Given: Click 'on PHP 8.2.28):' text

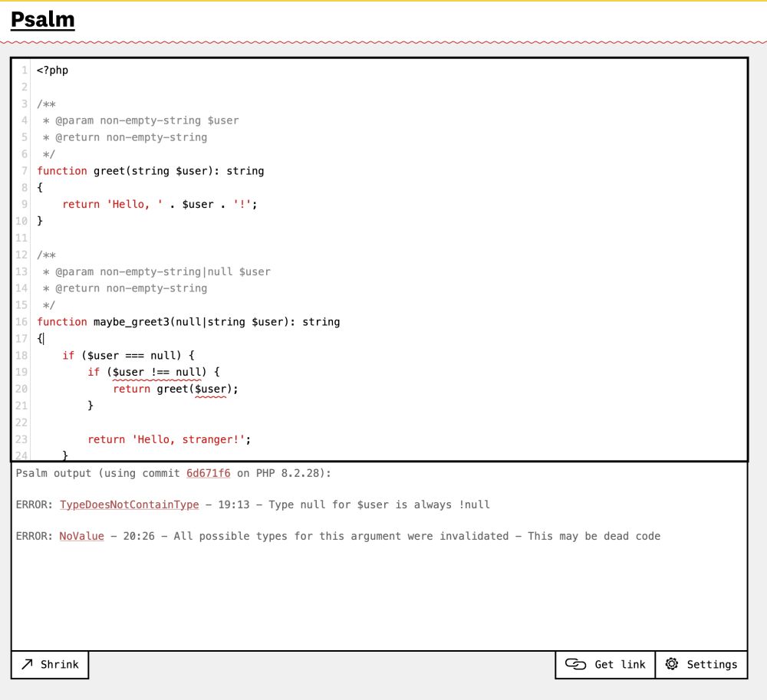Looking at the screenshot, I should [284, 473].
